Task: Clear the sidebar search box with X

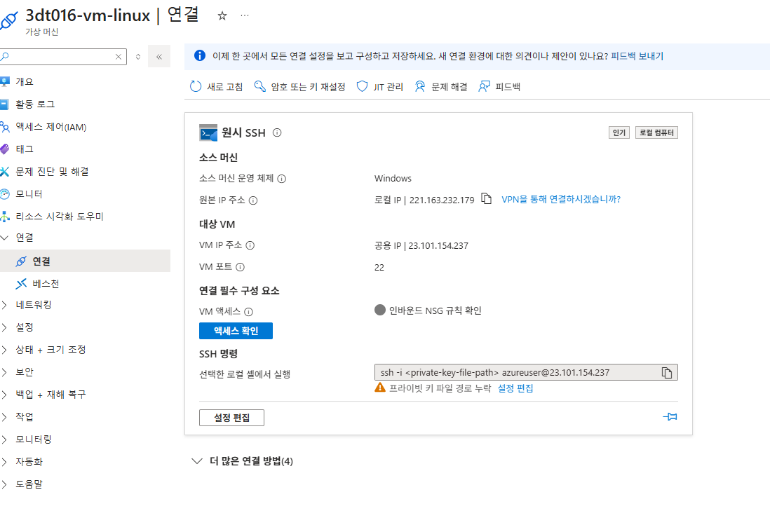Action: coord(119,57)
